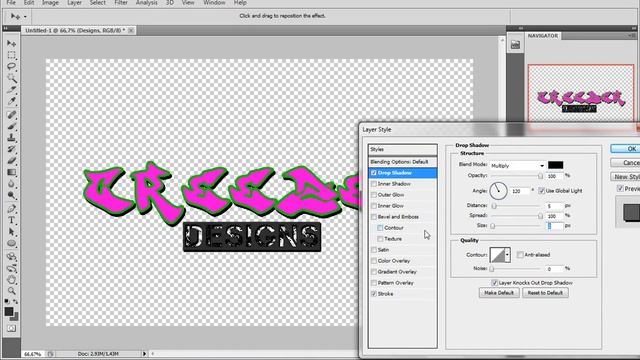Select the 3D Rotate tool

click(11, 257)
